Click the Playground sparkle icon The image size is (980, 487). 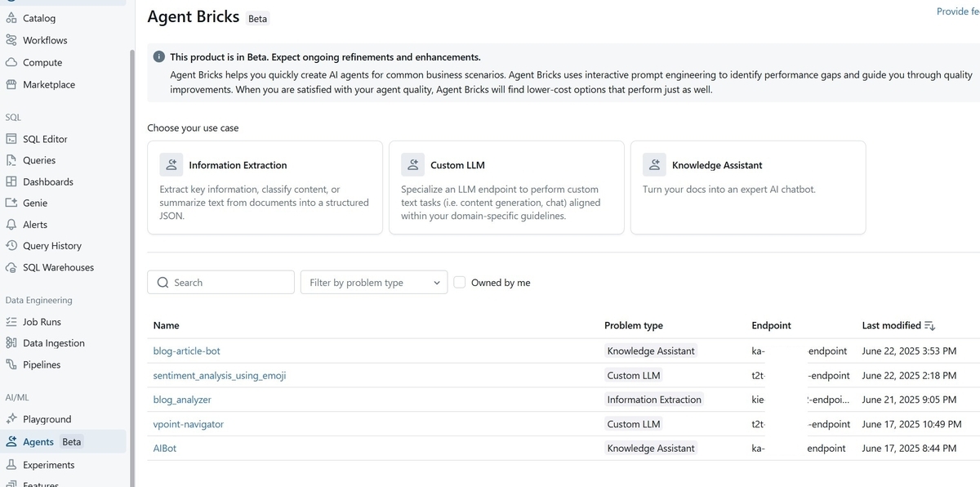click(11, 419)
